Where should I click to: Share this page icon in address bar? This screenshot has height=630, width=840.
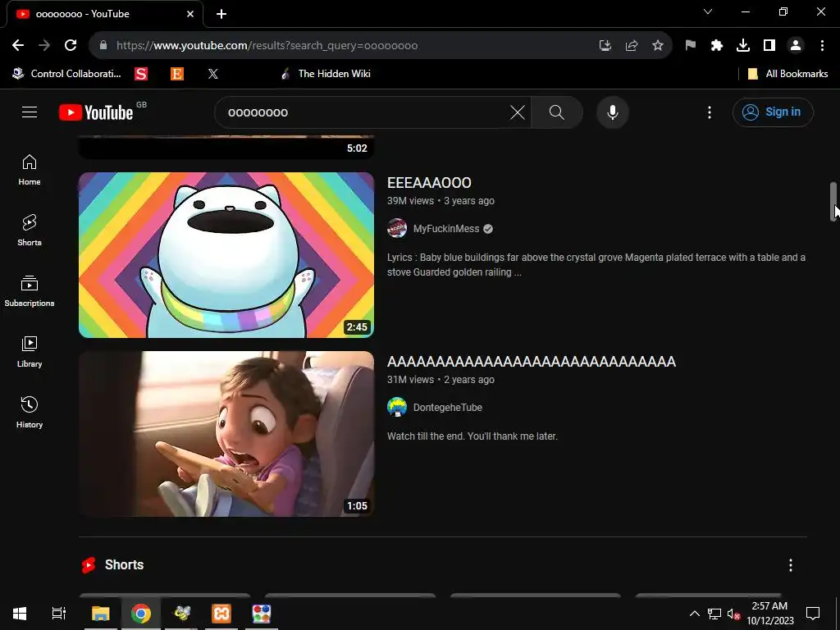coord(632,46)
